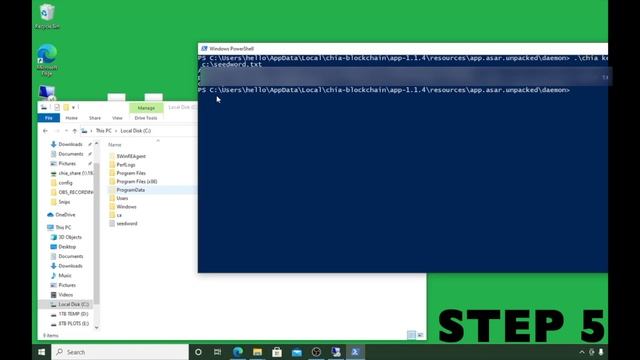The height and width of the screenshot is (360, 640).
Task: Select the ProgramData folder
Action: coord(130,190)
